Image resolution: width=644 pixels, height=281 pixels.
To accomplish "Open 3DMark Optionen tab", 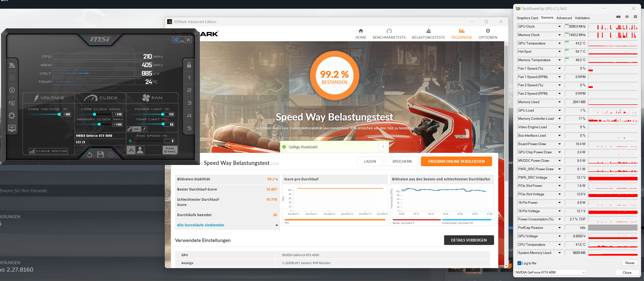I will (488, 34).
